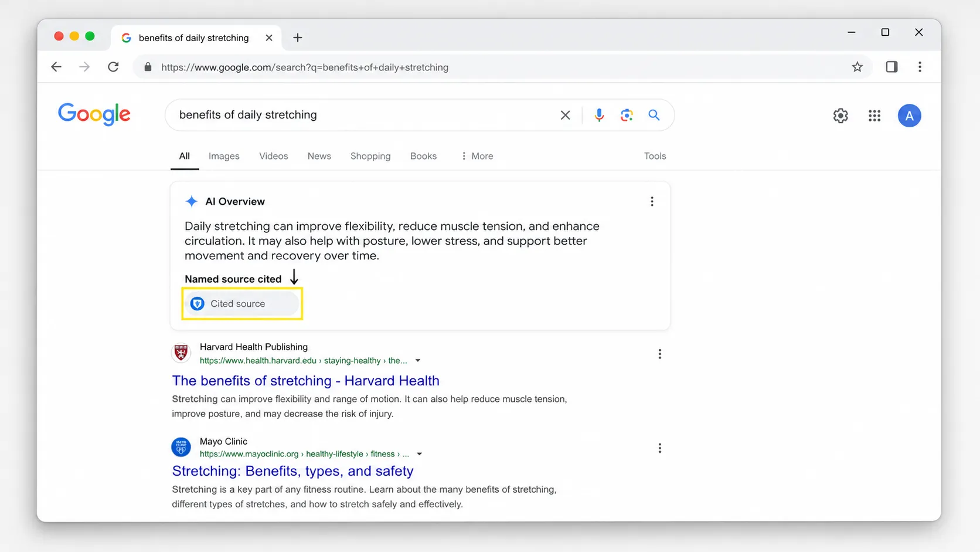Go back to the previous page
Screen dimensions: 980x552
[56, 67]
